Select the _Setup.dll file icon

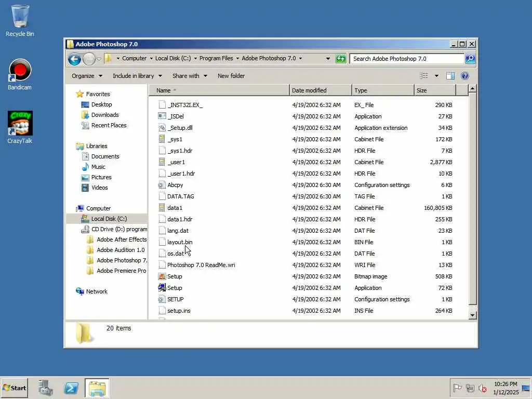pyautogui.click(x=162, y=128)
